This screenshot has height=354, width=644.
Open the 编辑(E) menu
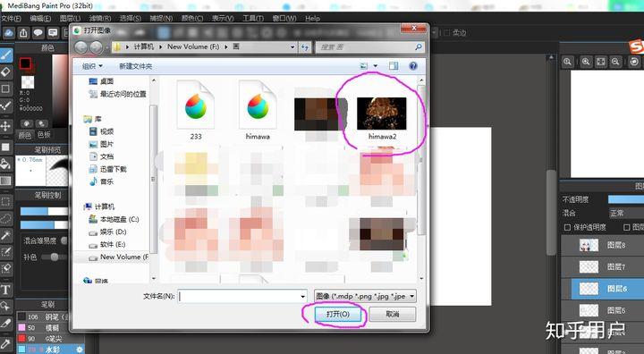[x=40, y=19]
